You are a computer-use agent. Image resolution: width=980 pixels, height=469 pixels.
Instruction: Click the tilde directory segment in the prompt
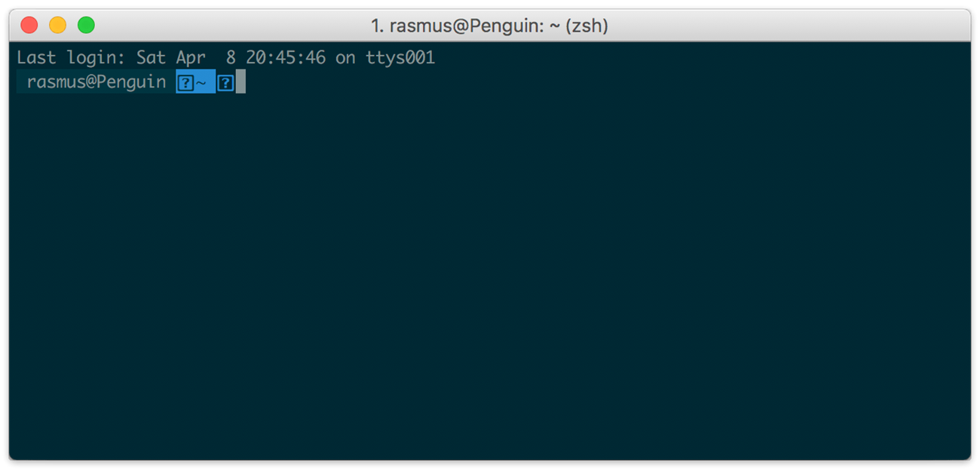click(201, 82)
